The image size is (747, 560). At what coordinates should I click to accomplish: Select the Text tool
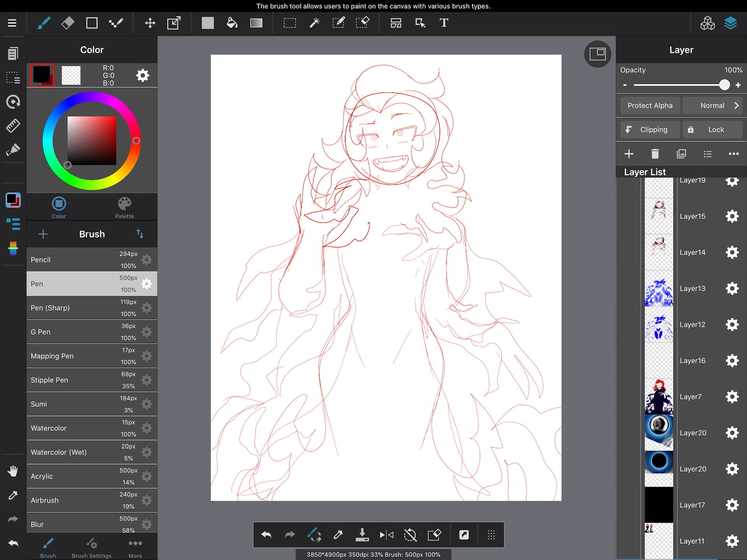[444, 23]
